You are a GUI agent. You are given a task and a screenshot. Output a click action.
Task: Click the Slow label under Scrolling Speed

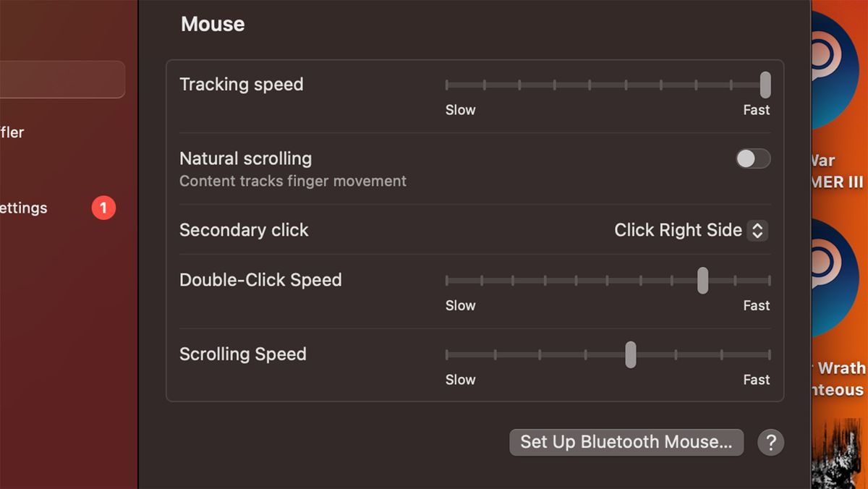tap(461, 379)
